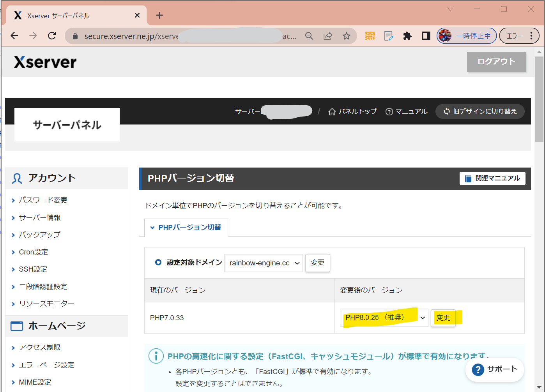545x392 pixels.
Task: Click the ホームページ window icon
Action: click(x=17, y=326)
